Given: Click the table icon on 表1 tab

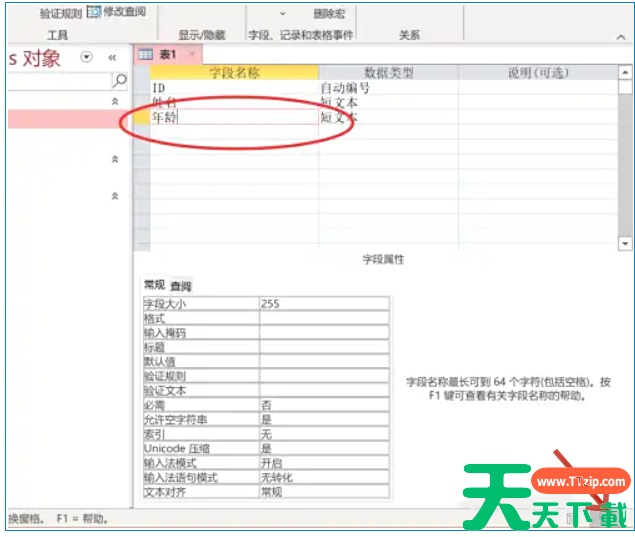Looking at the screenshot, I should click(x=146, y=54).
